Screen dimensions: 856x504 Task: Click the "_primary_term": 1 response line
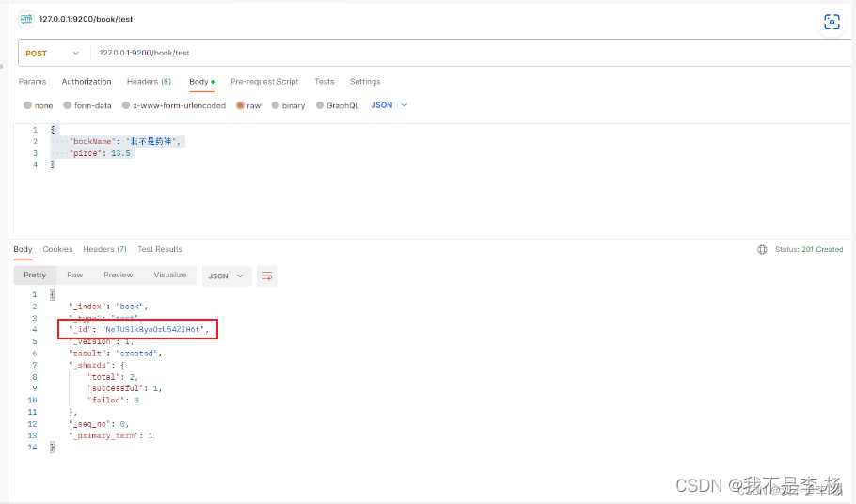tap(111, 435)
